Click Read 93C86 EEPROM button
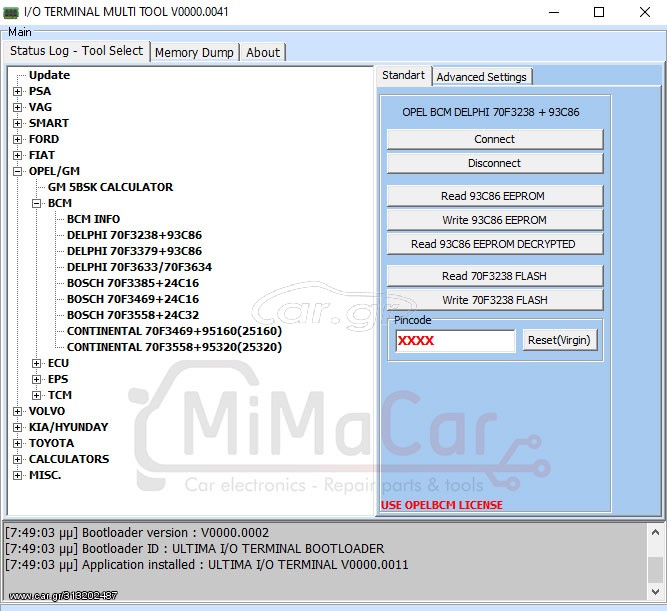This screenshot has height=611, width=667. pos(495,196)
